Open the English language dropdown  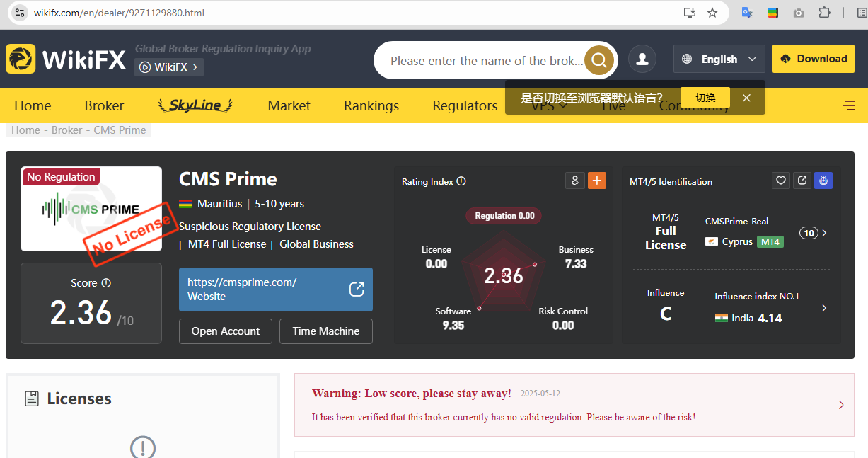(x=719, y=59)
